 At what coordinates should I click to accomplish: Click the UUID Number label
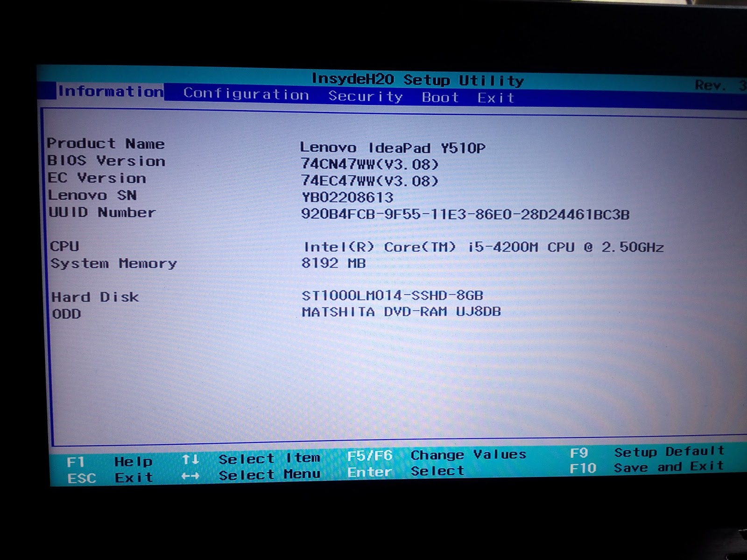coord(102,212)
